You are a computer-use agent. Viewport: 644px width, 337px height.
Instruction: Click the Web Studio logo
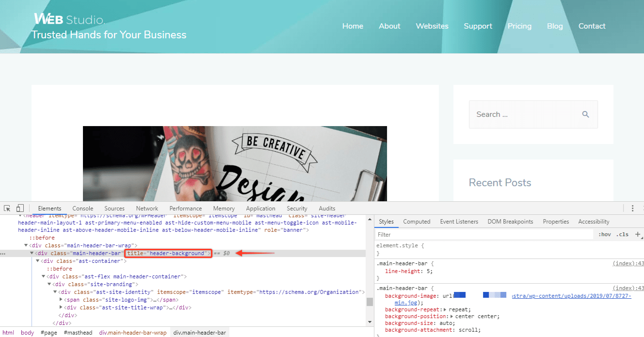pos(69,19)
